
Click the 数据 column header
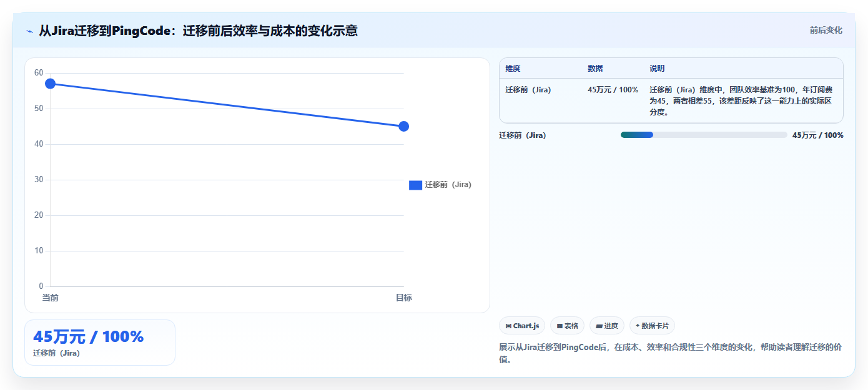[x=595, y=69]
